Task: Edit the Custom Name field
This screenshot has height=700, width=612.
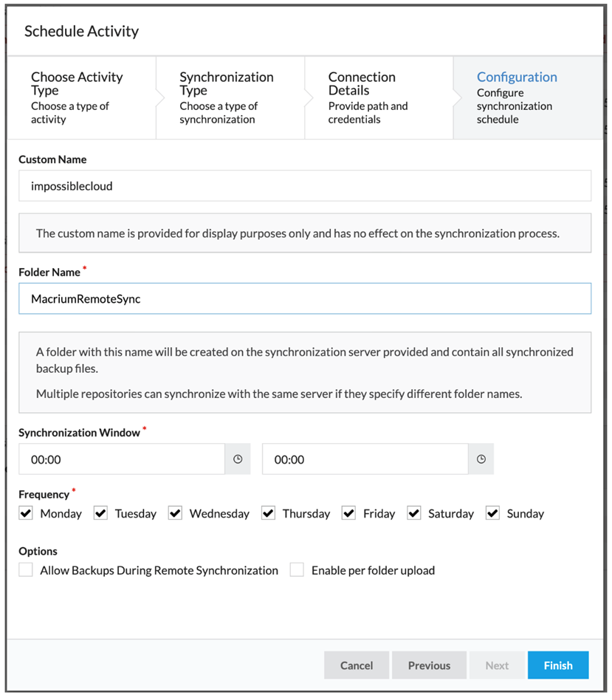Action: point(305,186)
